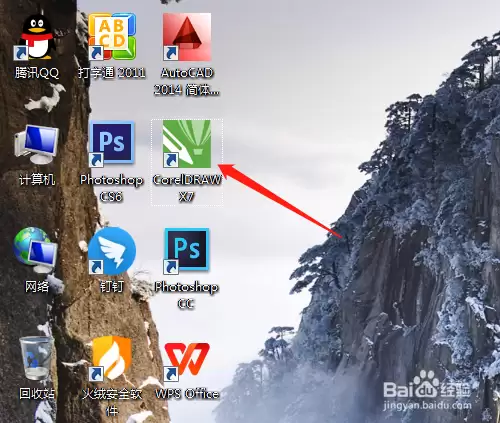Click the WPS Office red W icon
The width and height of the screenshot is (500, 423).
click(x=187, y=360)
